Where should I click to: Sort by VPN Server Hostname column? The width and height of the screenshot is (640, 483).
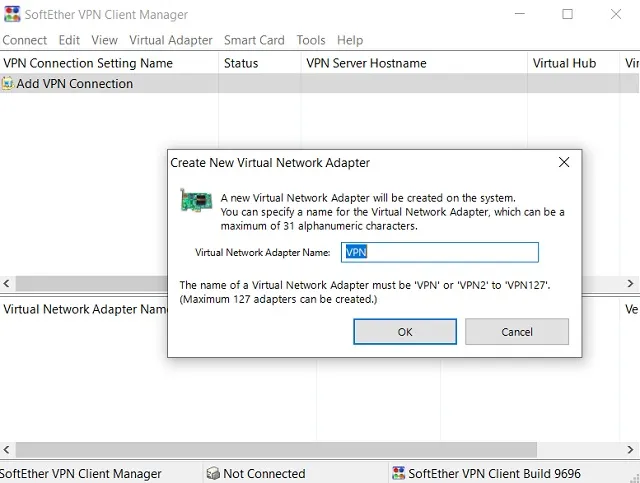pyautogui.click(x=414, y=63)
